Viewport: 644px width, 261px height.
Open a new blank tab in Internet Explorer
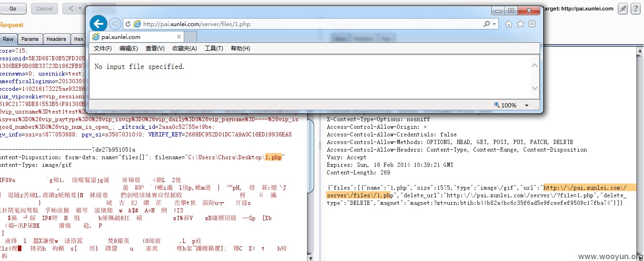click(190, 37)
